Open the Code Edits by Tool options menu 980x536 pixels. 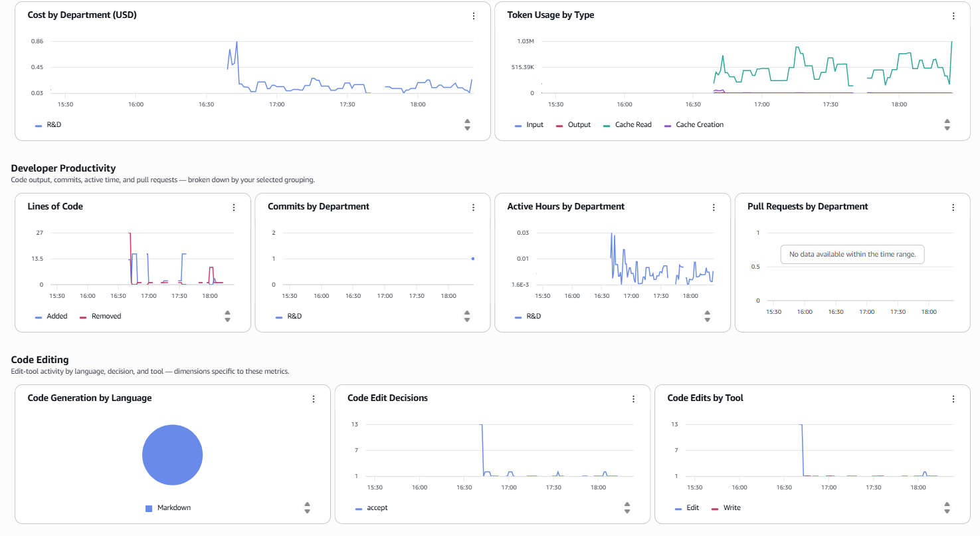(x=953, y=399)
